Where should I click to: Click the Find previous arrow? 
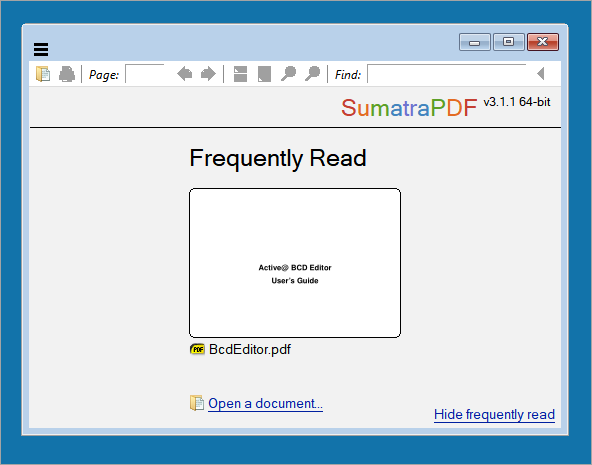(541, 74)
